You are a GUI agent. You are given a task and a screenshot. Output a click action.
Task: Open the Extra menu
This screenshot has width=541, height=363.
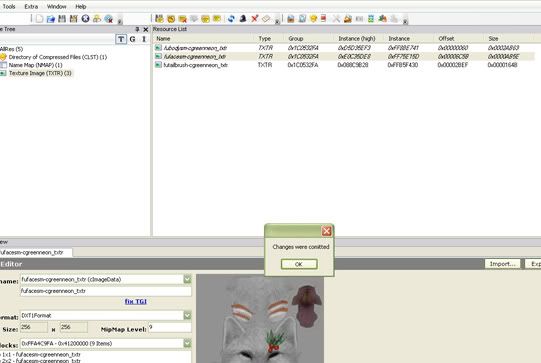click(x=31, y=7)
